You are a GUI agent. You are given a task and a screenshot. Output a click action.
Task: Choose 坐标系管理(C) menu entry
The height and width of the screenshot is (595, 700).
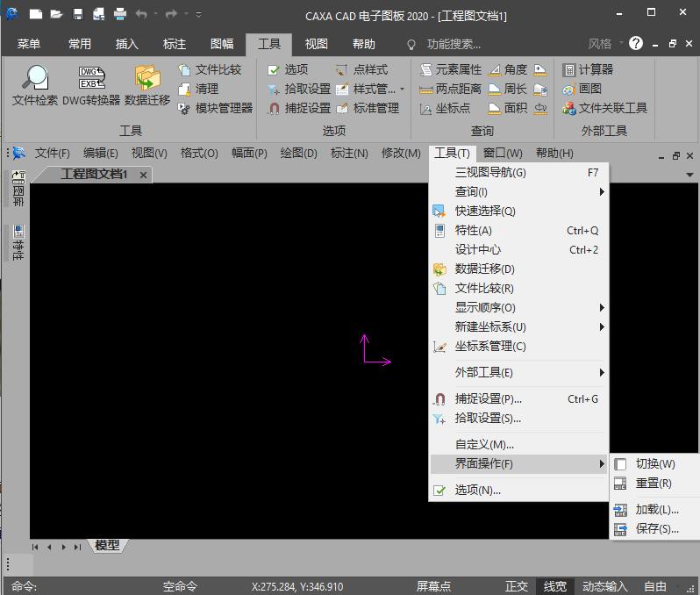point(518,346)
